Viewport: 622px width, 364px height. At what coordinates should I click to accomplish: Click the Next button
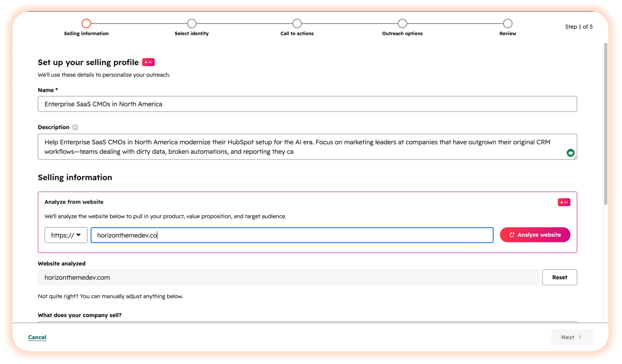(x=572, y=337)
